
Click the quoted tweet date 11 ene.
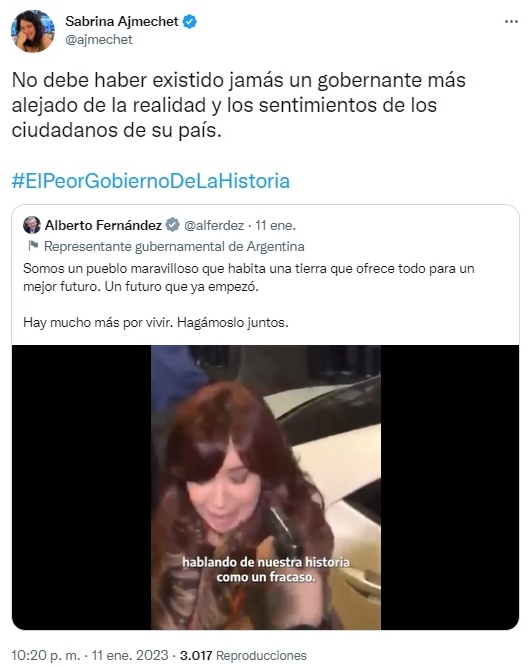[275, 225]
